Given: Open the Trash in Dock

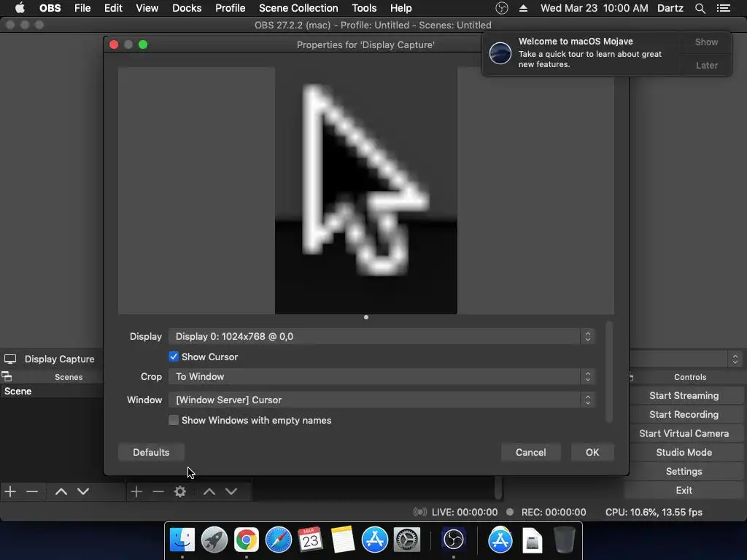Looking at the screenshot, I should (x=565, y=540).
